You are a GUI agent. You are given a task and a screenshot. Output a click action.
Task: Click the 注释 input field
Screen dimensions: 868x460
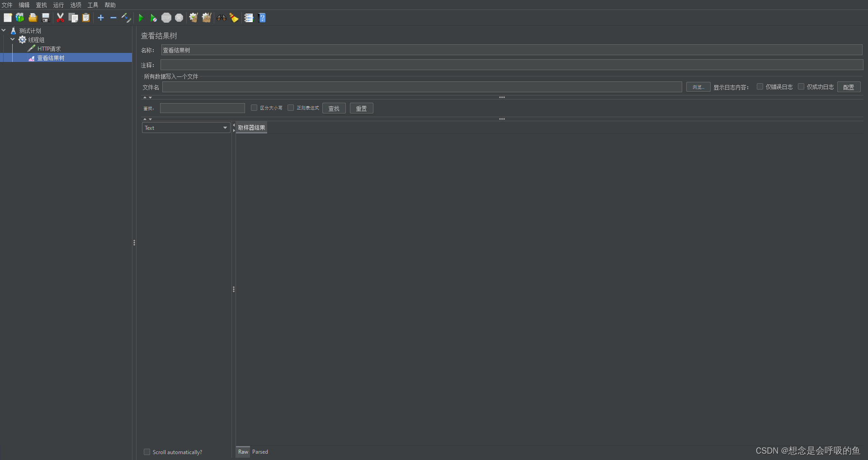click(x=512, y=65)
